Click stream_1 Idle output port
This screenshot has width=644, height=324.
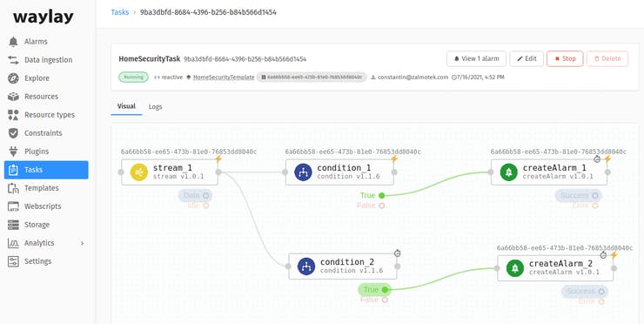[205, 206]
